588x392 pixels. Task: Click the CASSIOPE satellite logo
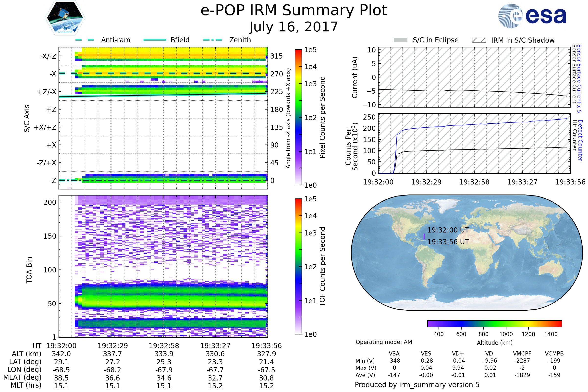[x=65, y=18]
